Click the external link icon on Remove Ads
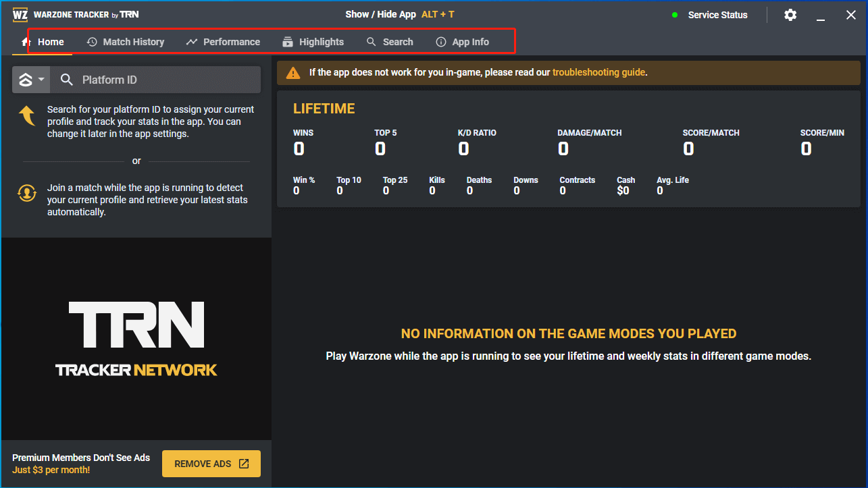This screenshot has height=488, width=868. point(244,464)
